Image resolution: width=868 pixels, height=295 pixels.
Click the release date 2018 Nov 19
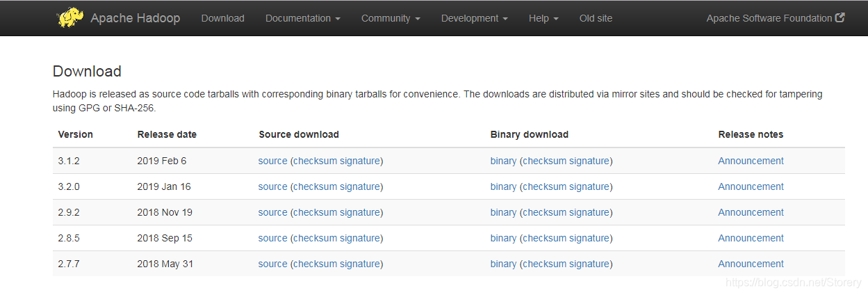(x=165, y=212)
